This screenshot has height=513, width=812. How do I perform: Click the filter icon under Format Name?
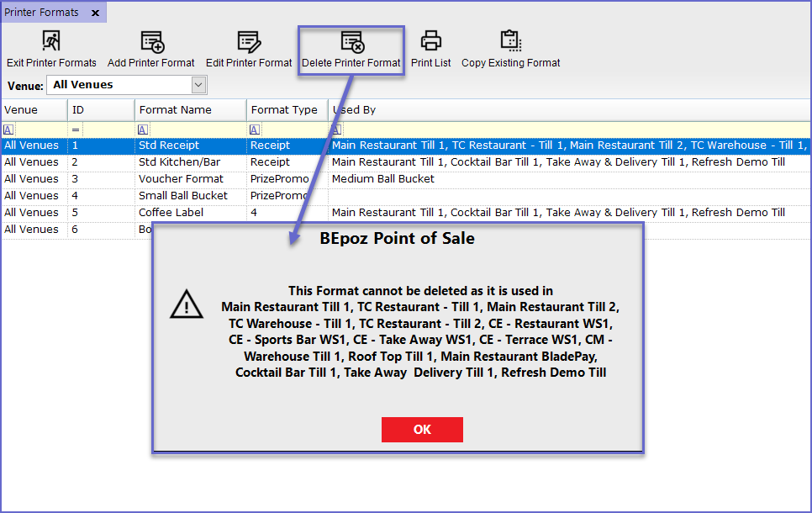pyautogui.click(x=143, y=129)
